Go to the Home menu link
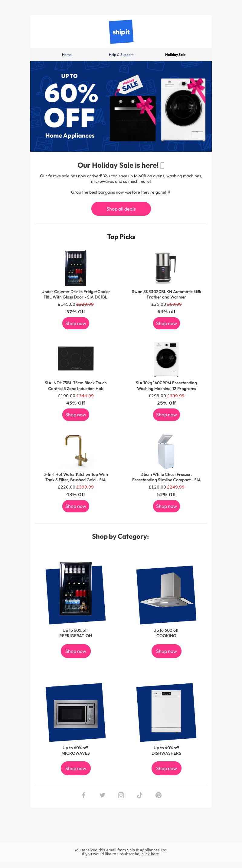The height and width of the screenshot is (868, 242). coord(67,55)
